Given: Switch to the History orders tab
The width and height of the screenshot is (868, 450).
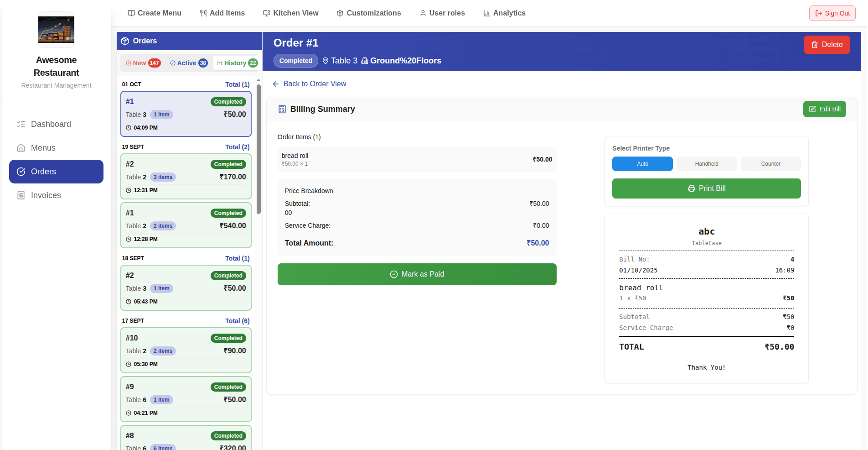Looking at the screenshot, I should (236, 63).
